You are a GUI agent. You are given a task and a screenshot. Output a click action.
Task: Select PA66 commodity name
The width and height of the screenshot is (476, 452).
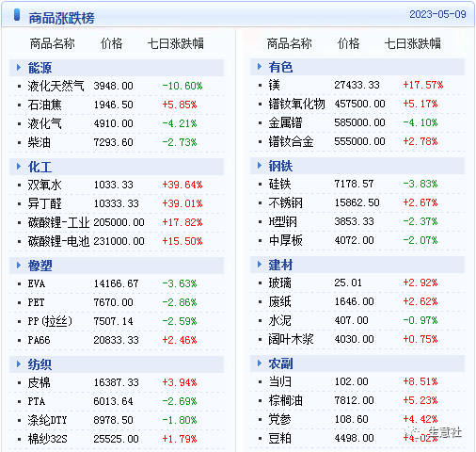point(39,340)
